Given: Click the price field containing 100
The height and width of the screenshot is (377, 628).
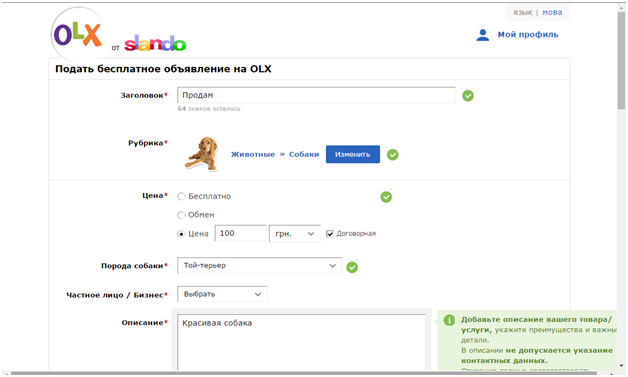Looking at the screenshot, I should pyautogui.click(x=240, y=234).
